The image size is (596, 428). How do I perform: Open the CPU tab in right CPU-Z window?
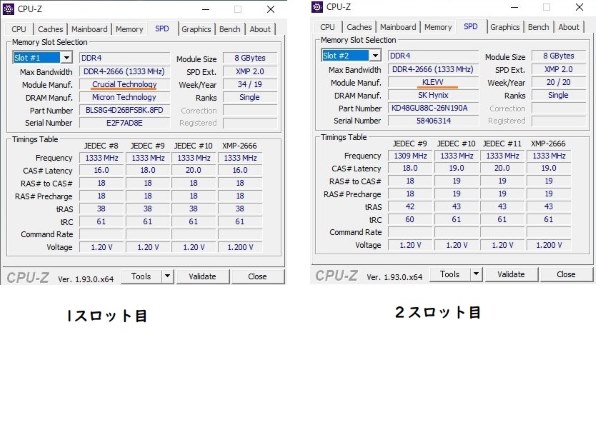pyautogui.click(x=328, y=27)
